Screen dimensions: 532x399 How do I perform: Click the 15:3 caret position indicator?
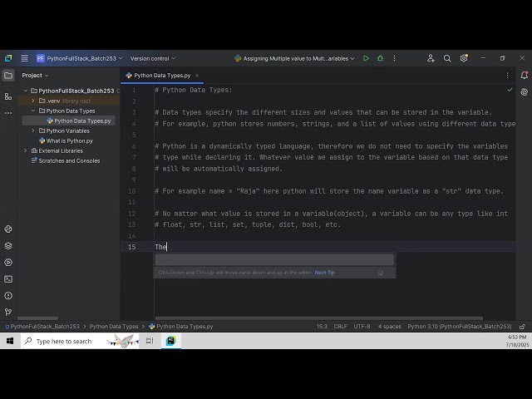pos(322,327)
